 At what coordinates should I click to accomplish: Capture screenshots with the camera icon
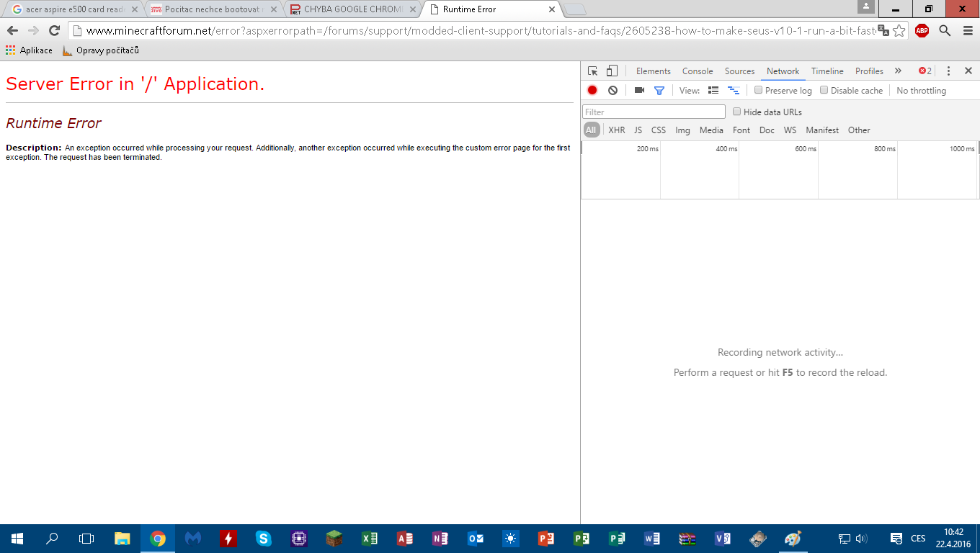pyautogui.click(x=639, y=90)
